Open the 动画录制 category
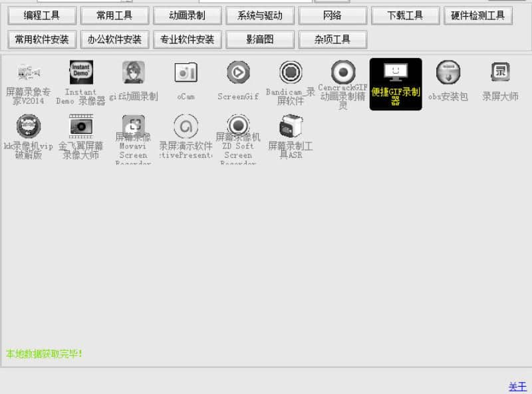The image size is (532, 394). tap(188, 15)
